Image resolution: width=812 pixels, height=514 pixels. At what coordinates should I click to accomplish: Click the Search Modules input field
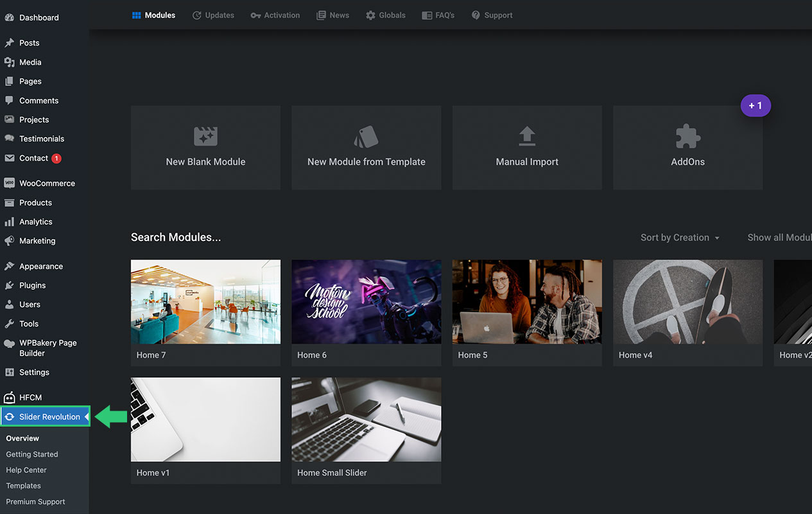pos(176,238)
